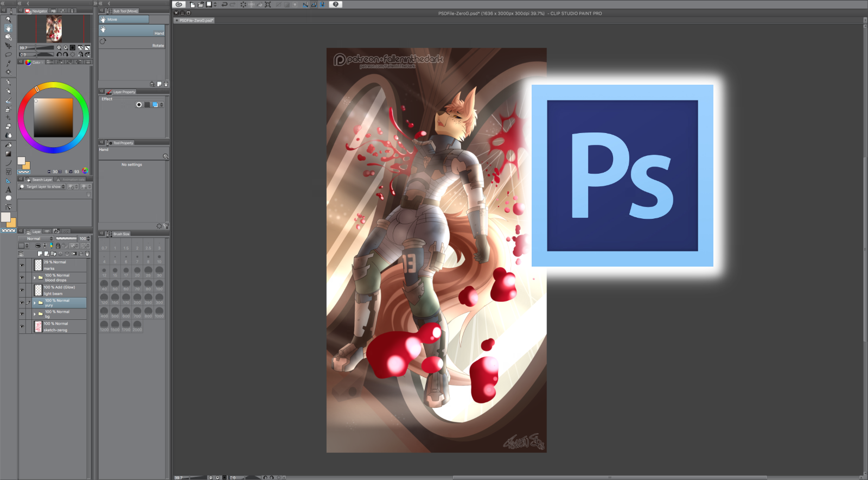Image resolution: width=868 pixels, height=480 pixels.
Task: Expand the blood drops folder
Action: tap(35, 277)
